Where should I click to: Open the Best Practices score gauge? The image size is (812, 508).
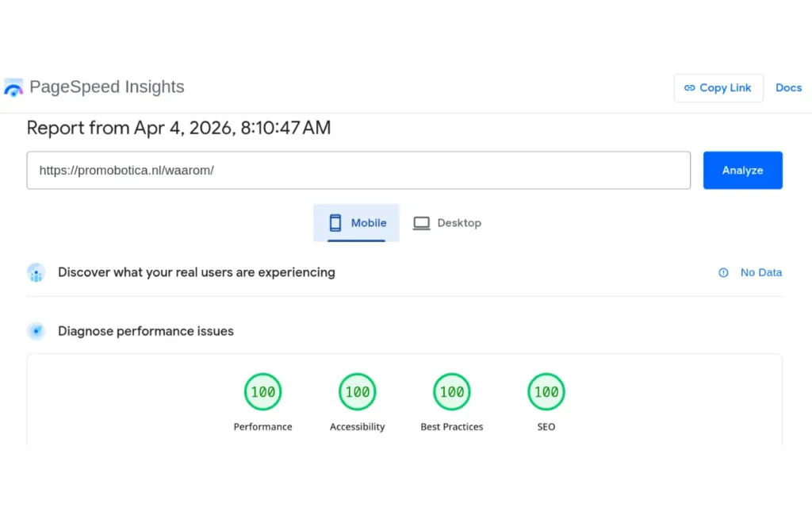pos(451,391)
